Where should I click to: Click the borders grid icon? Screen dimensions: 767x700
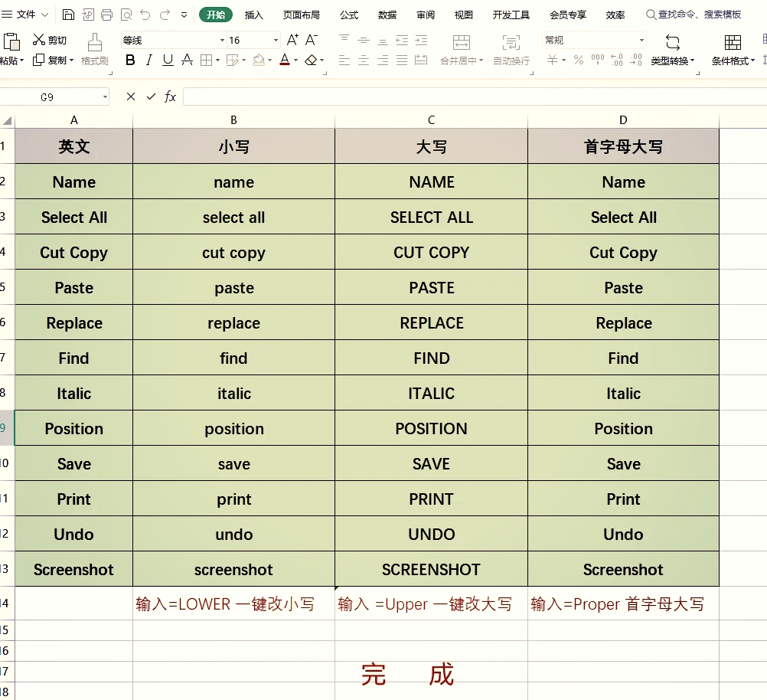click(207, 61)
